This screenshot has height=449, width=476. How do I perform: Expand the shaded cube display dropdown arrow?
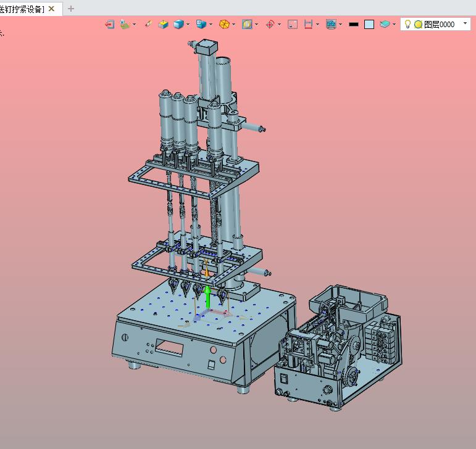point(188,24)
